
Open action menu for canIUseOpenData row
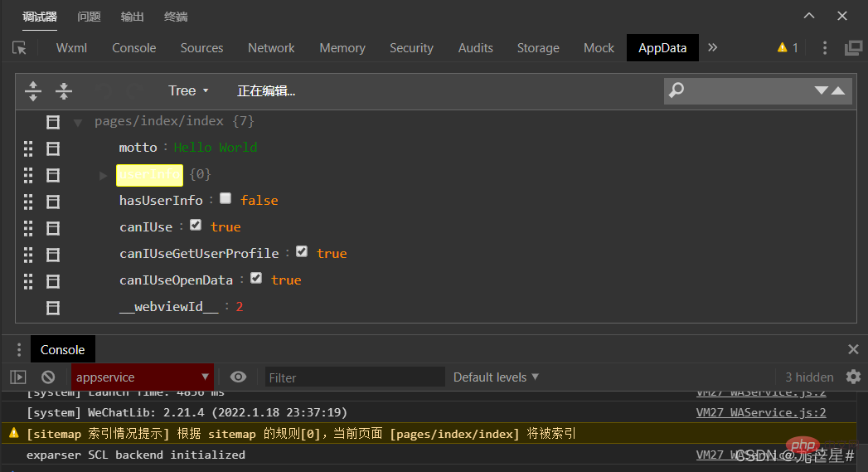pos(53,281)
